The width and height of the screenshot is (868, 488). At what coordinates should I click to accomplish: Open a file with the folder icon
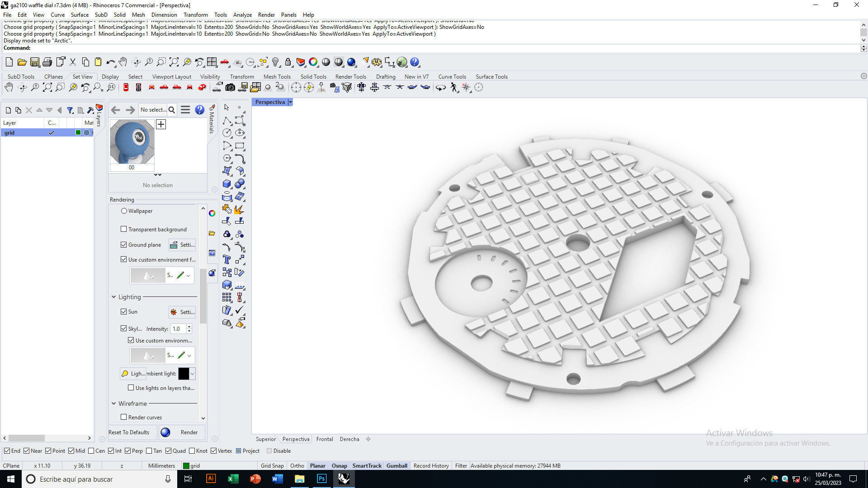point(22,62)
